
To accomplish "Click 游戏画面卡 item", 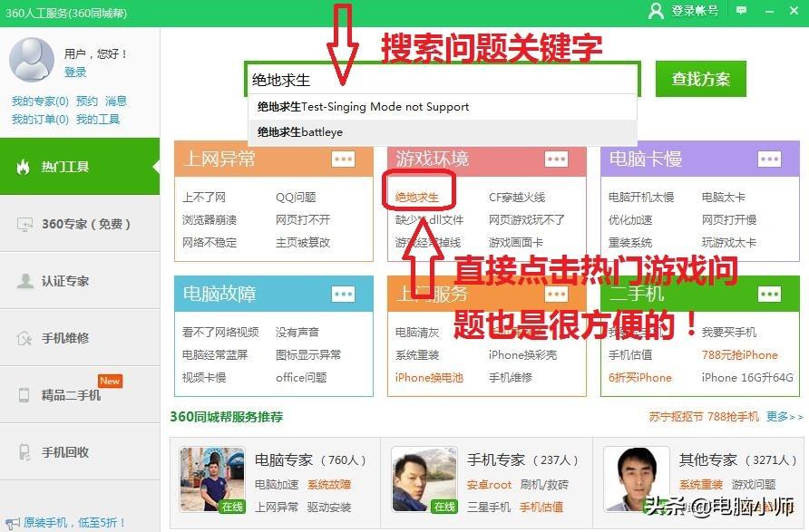I will tap(516, 243).
